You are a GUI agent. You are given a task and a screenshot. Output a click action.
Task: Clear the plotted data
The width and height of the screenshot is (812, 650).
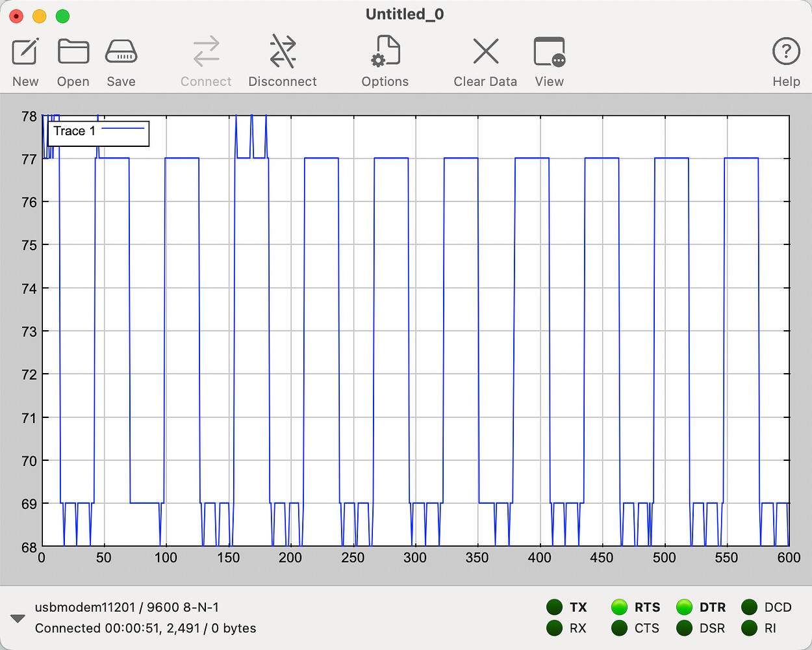coord(485,60)
